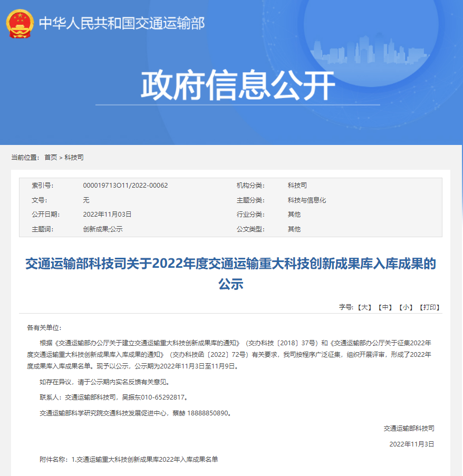This screenshot has width=463, height=476.
Task: Set font size to small 【小】
Action: tap(406, 307)
